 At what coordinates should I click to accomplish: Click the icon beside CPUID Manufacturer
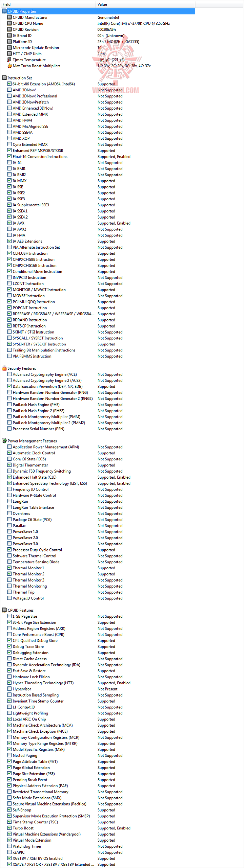coord(9,18)
